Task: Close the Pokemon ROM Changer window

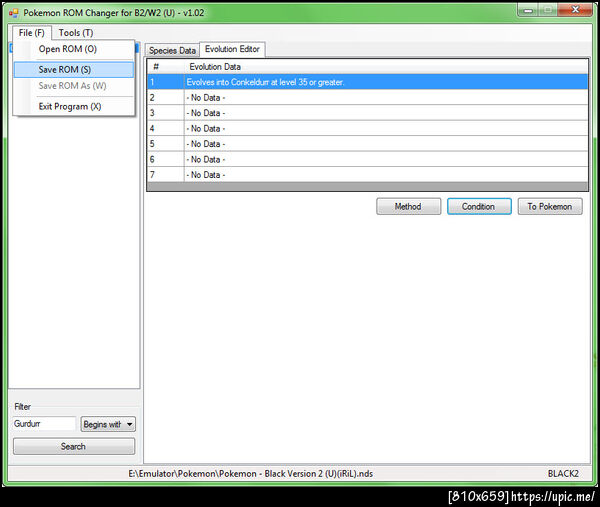Action: click(x=575, y=10)
